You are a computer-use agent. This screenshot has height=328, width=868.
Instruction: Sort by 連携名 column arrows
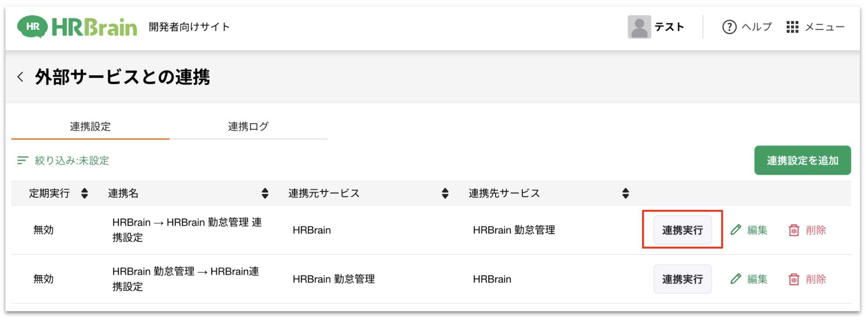pyautogui.click(x=265, y=193)
